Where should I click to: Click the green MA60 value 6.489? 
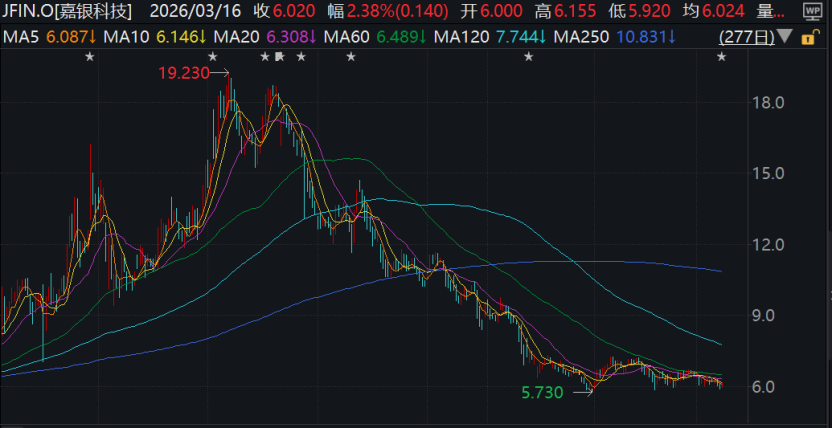pos(400,37)
